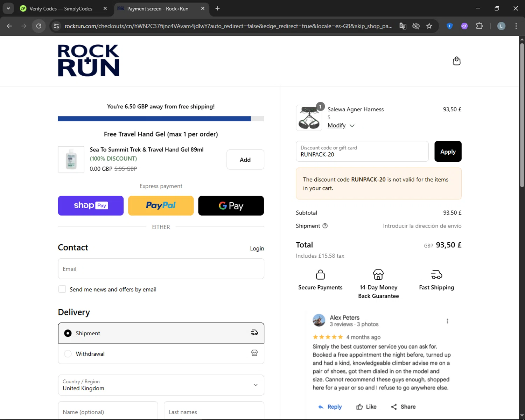Add the free Travel Hand Gel

click(245, 160)
